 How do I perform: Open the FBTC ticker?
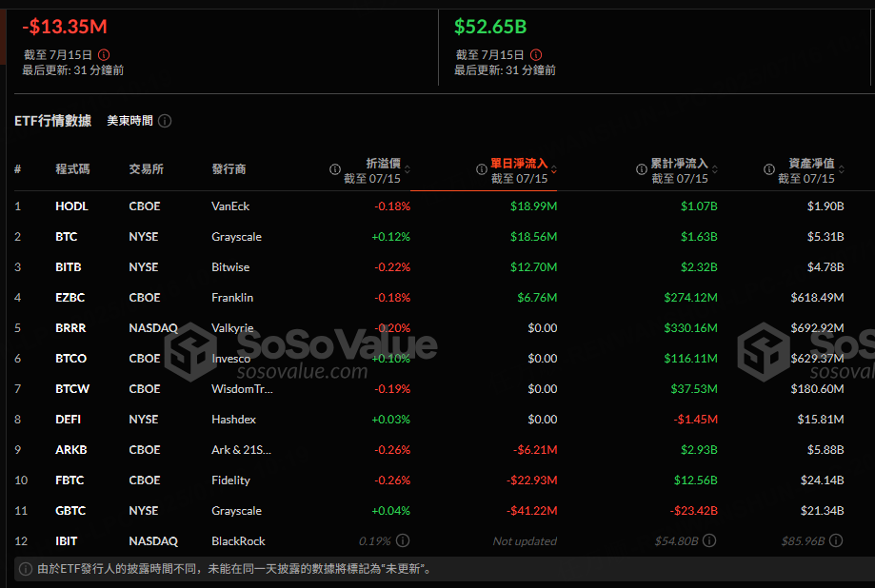point(70,480)
